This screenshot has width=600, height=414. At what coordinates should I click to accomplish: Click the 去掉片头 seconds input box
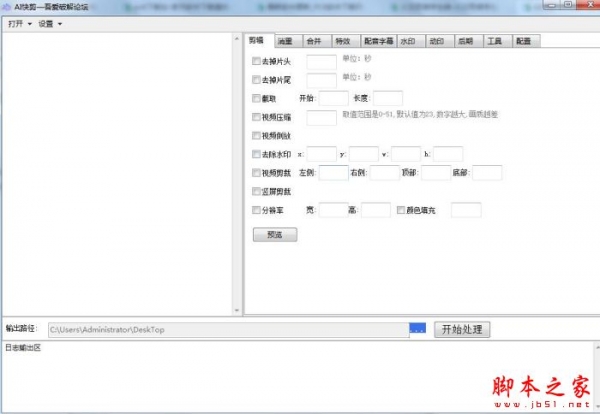(x=321, y=62)
